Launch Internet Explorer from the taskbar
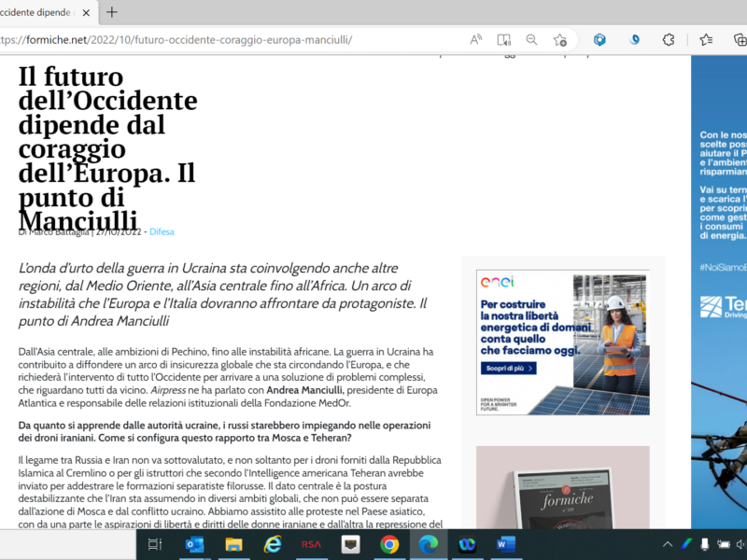This screenshot has width=747, height=560. (273, 544)
